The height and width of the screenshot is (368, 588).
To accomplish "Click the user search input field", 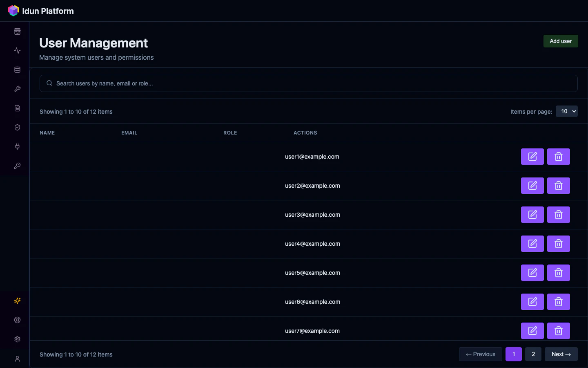I will 308,83.
